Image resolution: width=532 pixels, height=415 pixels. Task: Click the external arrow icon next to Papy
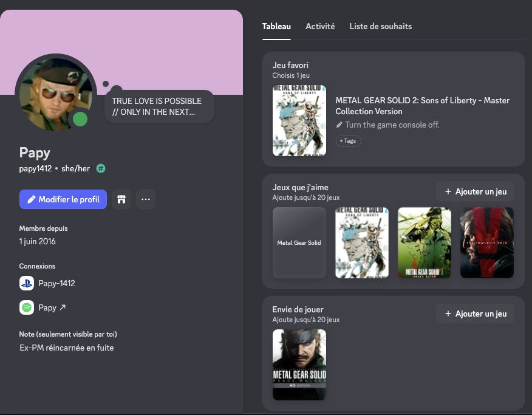click(63, 307)
